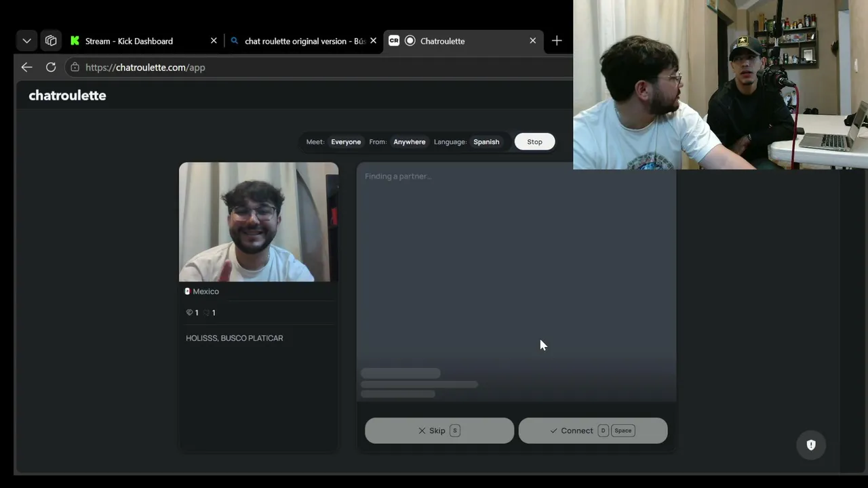Focus the chatroulette.com/app address bar
868x488 pixels.
[x=319, y=67]
